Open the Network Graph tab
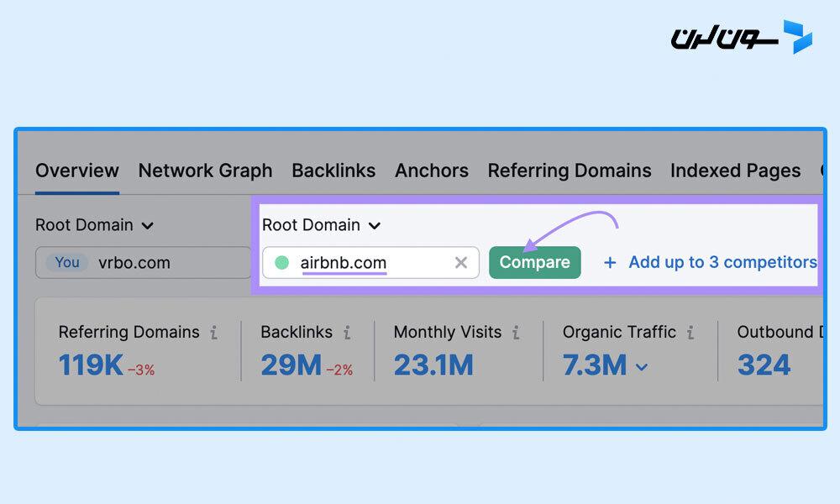 tap(205, 171)
